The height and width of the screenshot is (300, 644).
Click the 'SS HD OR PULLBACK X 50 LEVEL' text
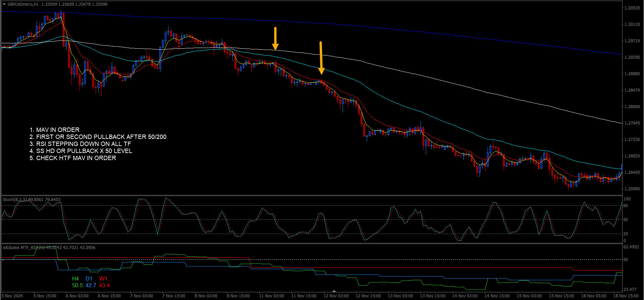(81, 151)
